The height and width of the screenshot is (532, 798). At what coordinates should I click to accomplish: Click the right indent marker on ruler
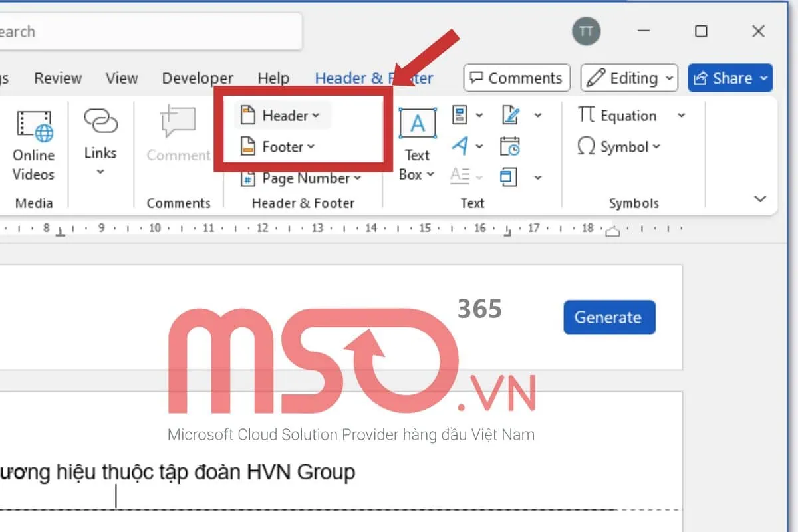pos(612,231)
